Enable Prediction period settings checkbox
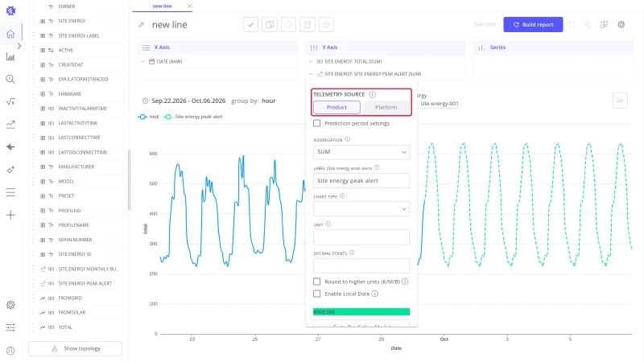This screenshot has width=644, height=362. click(x=317, y=123)
